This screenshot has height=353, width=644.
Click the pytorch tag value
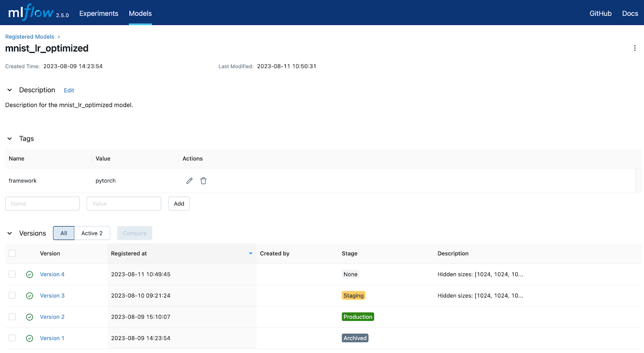click(x=105, y=181)
